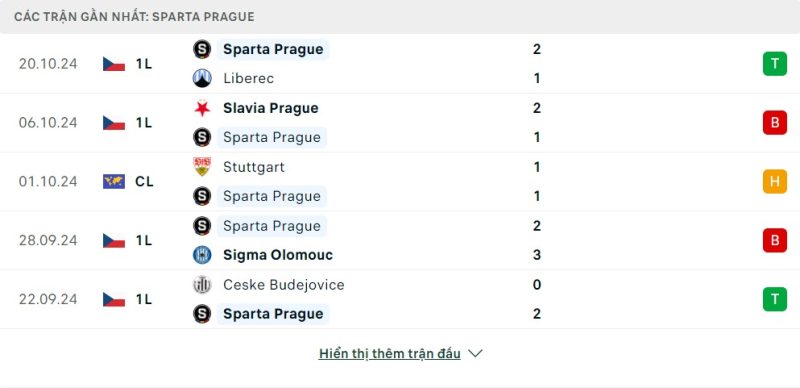Viewport: 800px width, 388px height.
Task: Click the Ceske Budejovice club crest
Action: point(202,284)
